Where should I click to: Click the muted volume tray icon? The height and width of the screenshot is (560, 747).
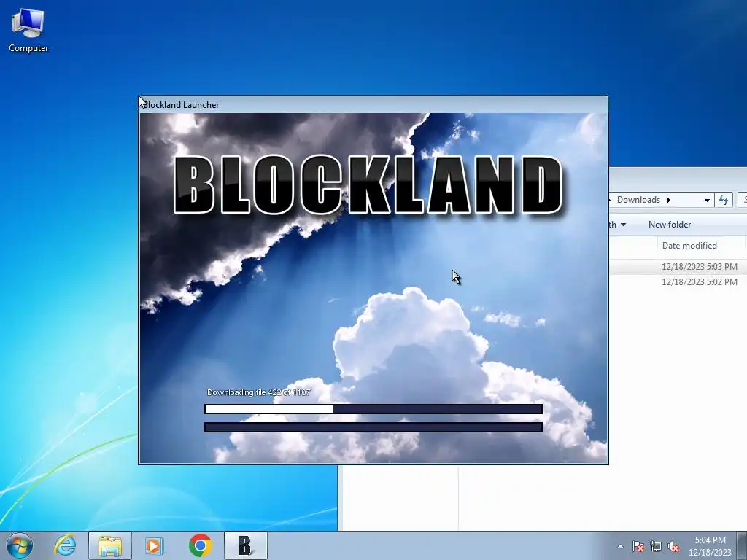coord(673,547)
